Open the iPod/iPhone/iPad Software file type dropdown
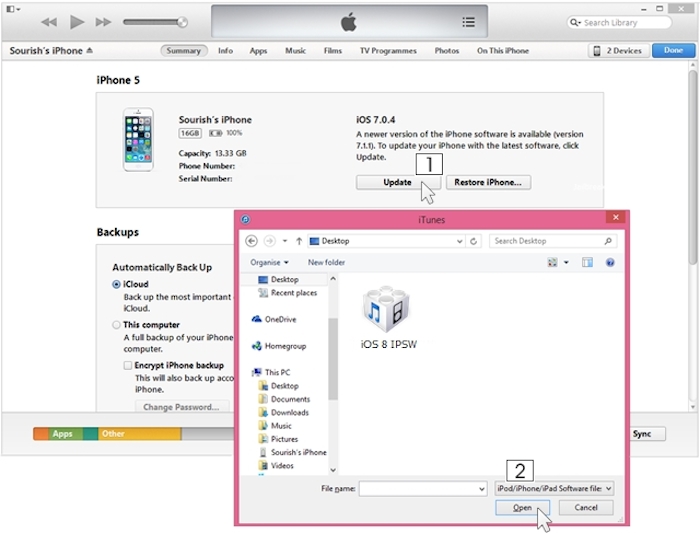 point(554,488)
